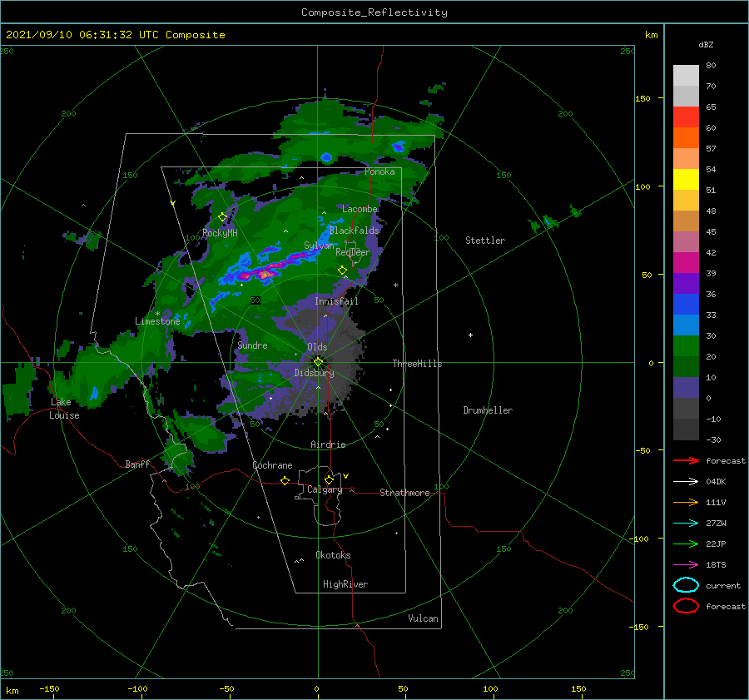This screenshot has height=700, width=749.
Task: Click the Innisfail city label
Action: click(x=336, y=301)
